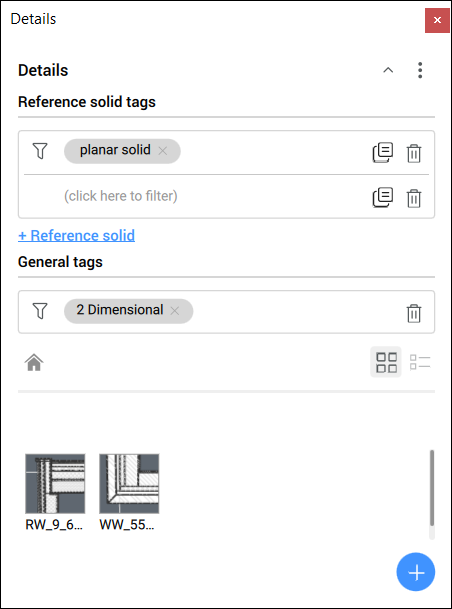Click the filter icon beside planar solid
This screenshot has height=609, width=452.
click(40, 151)
